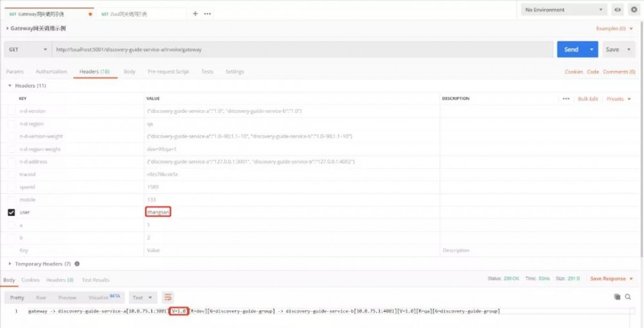The width and height of the screenshot is (644, 328).
Task: Open the Send button dropdown arrow
Action: click(592, 50)
